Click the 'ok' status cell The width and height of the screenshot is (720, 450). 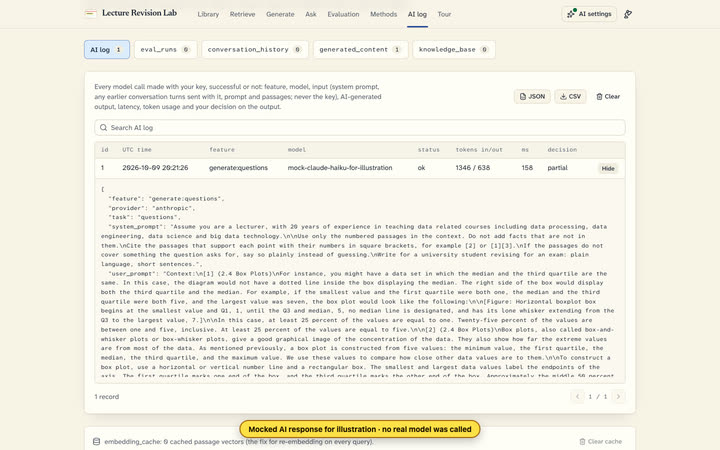pyautogui.click(x=421, y=168)
